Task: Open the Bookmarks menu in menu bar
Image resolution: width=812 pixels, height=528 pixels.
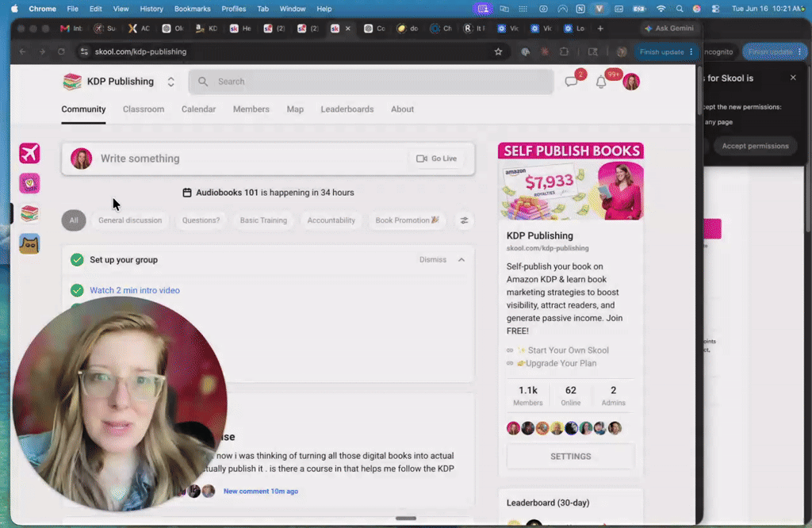Action: click(192, 9)
